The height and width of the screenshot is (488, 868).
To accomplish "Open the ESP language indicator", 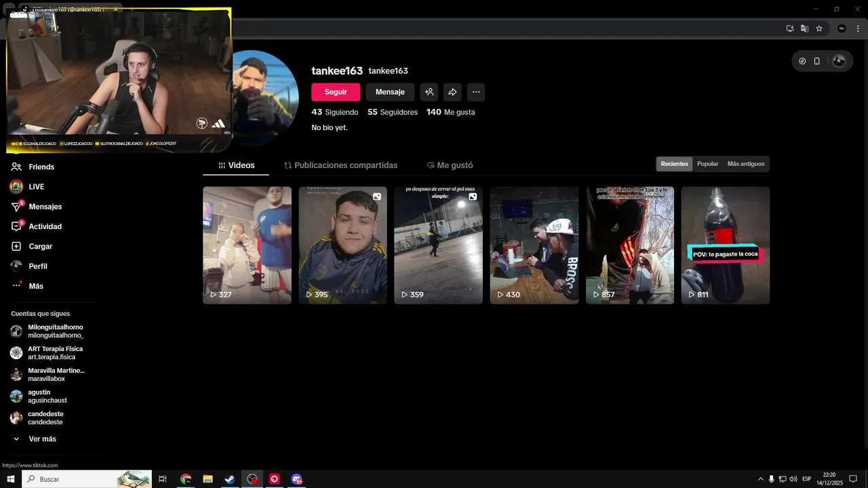I will pos(806,479).
